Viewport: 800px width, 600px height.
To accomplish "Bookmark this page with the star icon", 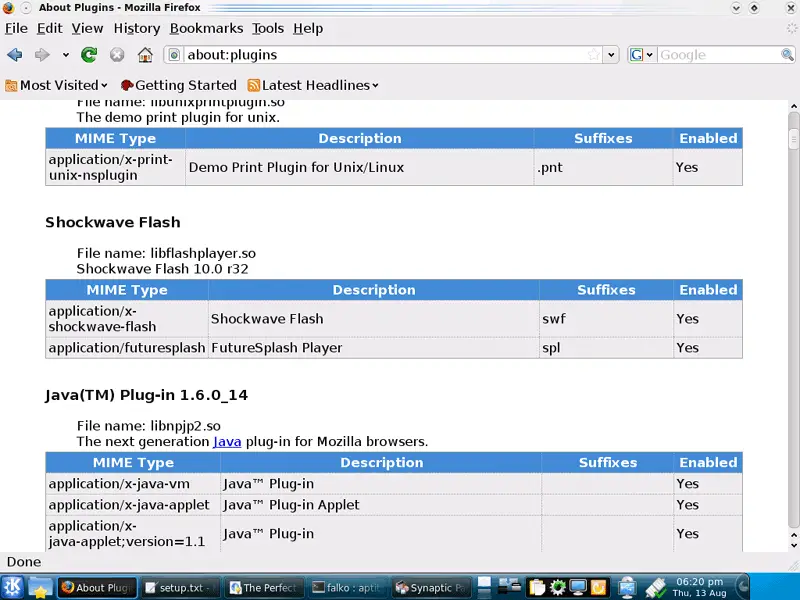I will [x=593, y=55].
